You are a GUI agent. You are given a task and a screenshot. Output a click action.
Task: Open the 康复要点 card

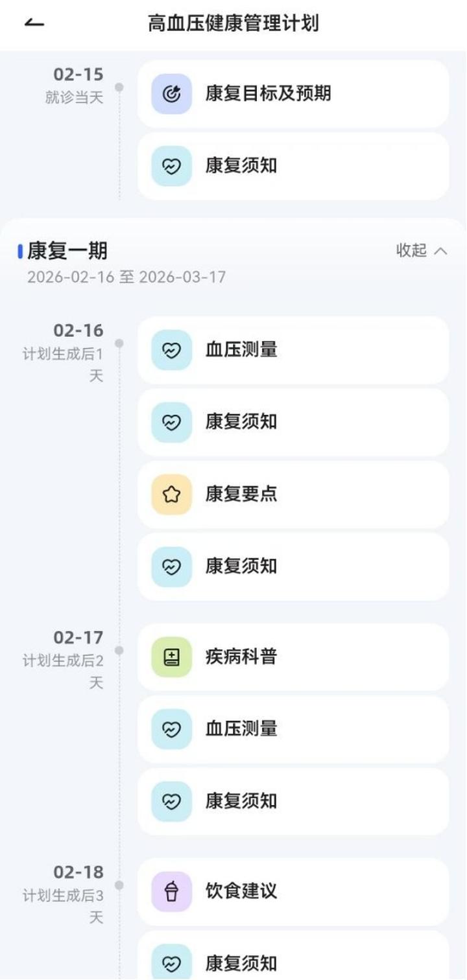click(x=293, y=495)
